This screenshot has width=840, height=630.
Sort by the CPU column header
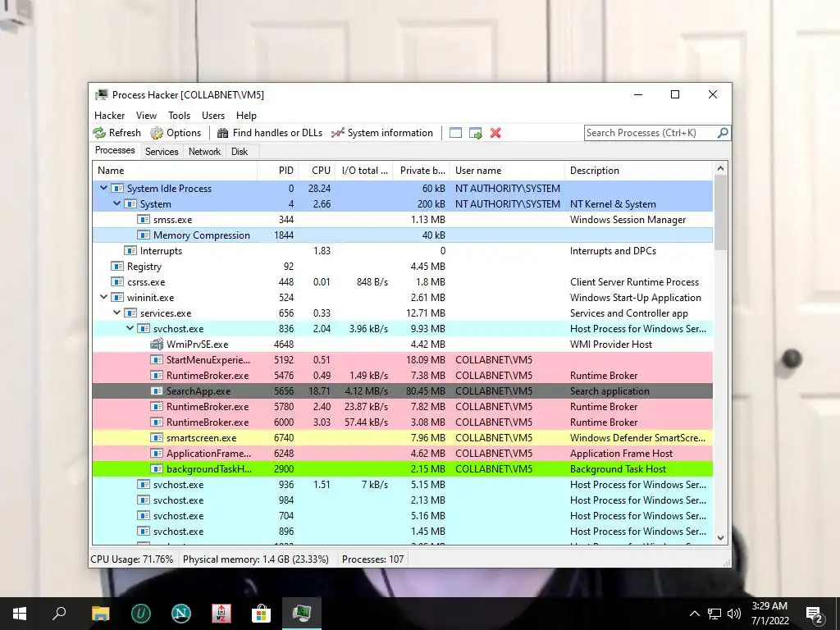317,171
